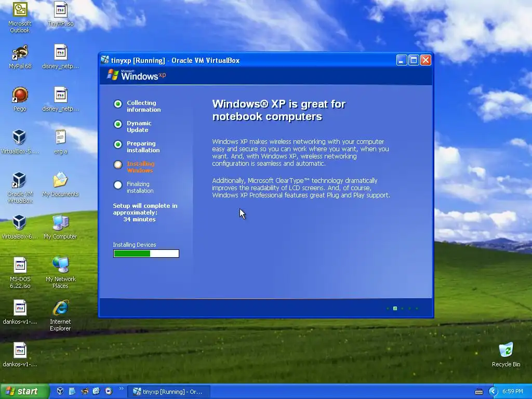This screenshot has height=399, width=532.
Task: Click the MyPal raccoon quick launch icon
Action: [85, 391]
